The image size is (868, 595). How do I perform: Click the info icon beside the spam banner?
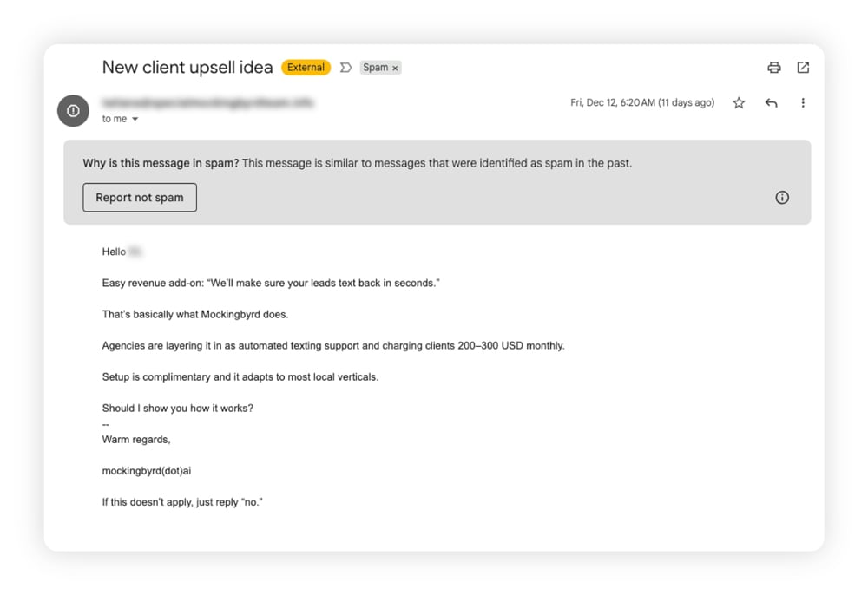(781, 197)
